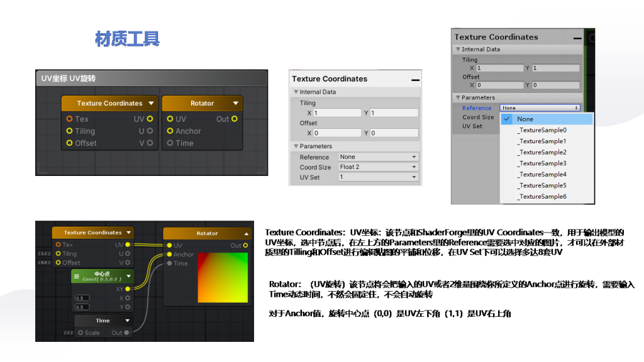Expand the Time node arrow

[127, 321]
